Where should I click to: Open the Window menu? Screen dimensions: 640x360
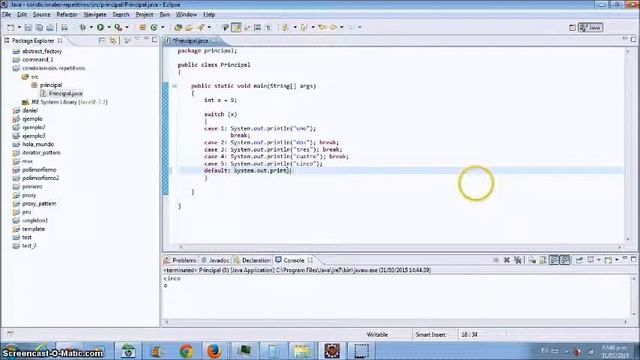[186, 15]
